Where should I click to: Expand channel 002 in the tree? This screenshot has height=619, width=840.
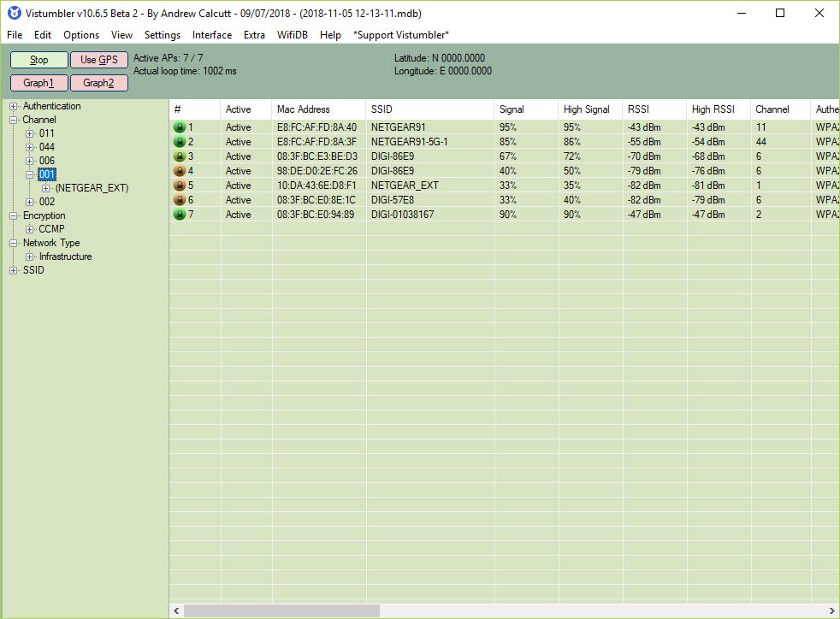30,202
